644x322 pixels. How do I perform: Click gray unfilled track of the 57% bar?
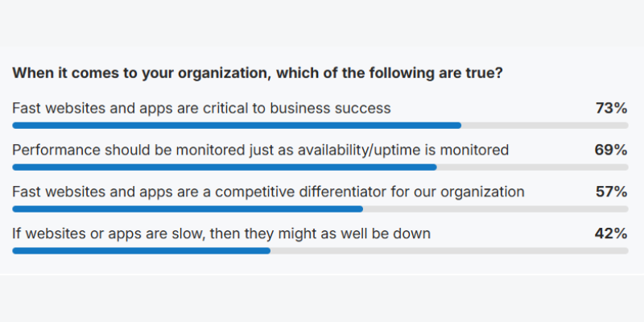(x=496, y=209)
